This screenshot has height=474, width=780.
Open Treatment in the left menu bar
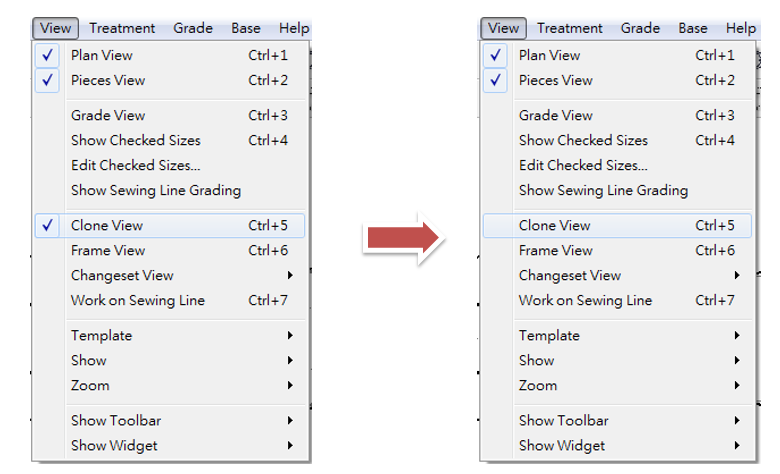pos(122,28)
